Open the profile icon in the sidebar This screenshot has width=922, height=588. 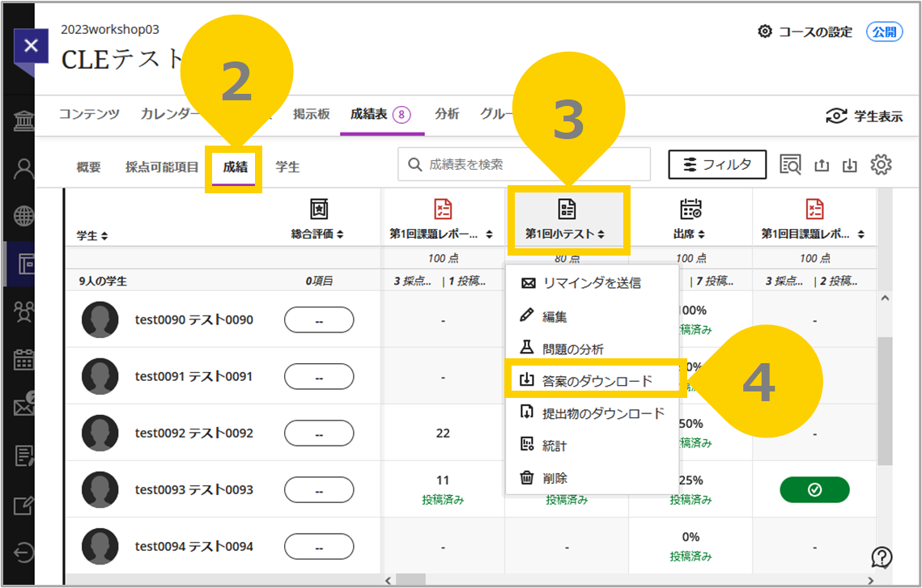pyautogui.click(x=23, y=169)
